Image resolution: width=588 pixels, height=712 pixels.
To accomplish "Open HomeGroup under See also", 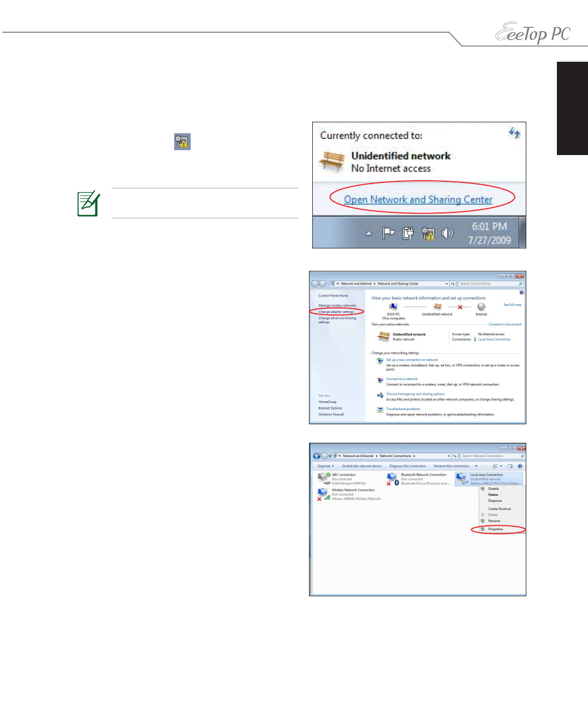I will pos(328,402).
